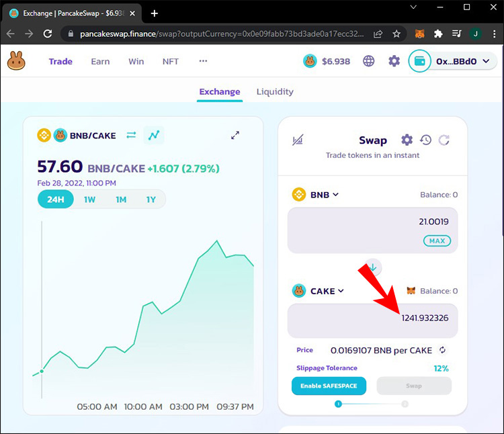Image resolution: width=504 pixels, height=434 pixels.
Task: Bookmark this page with the star
Action: point(396,34)
